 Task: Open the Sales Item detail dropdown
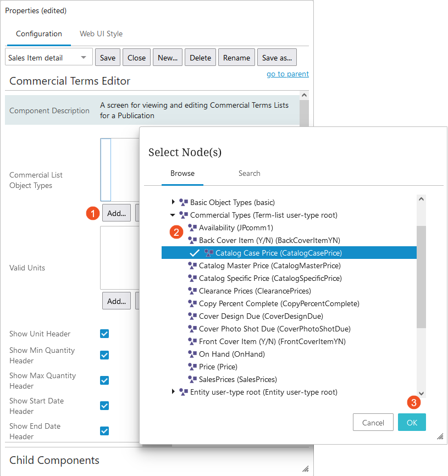49,57
